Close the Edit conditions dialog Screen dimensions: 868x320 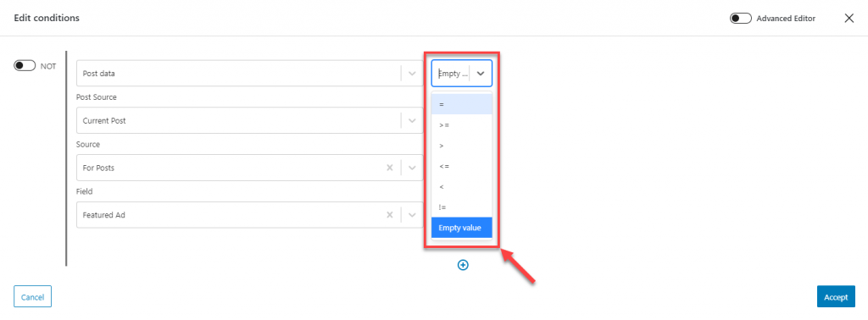pyautogui.click(x=849, y=18)
